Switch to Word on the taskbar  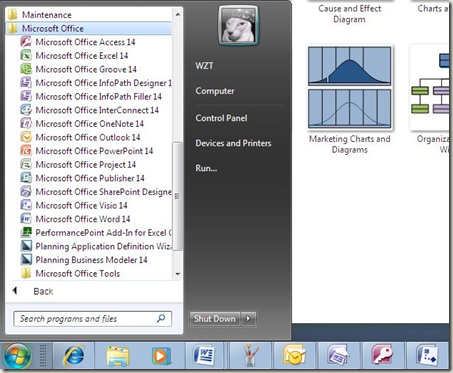(204, 355)
